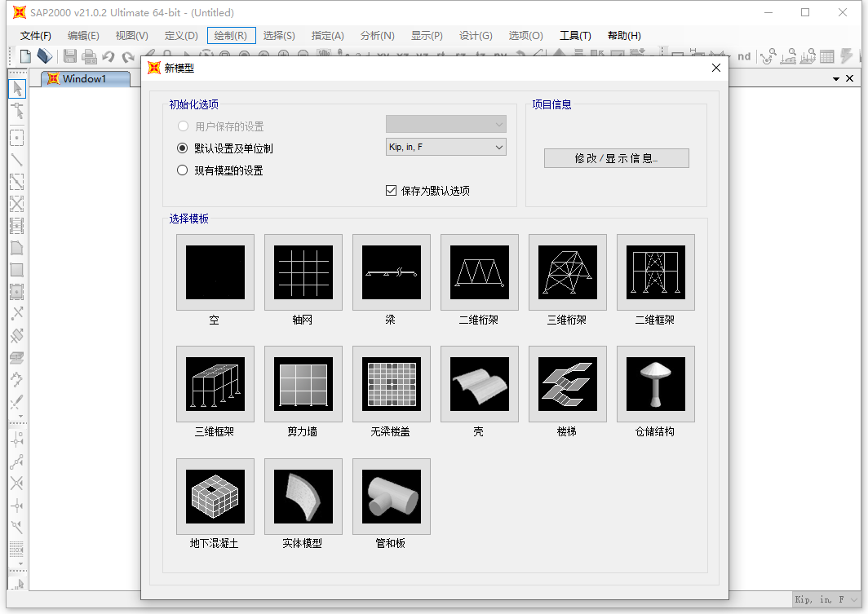Choose the 空 blank template

pyautogui.click(x=215, y=272)
